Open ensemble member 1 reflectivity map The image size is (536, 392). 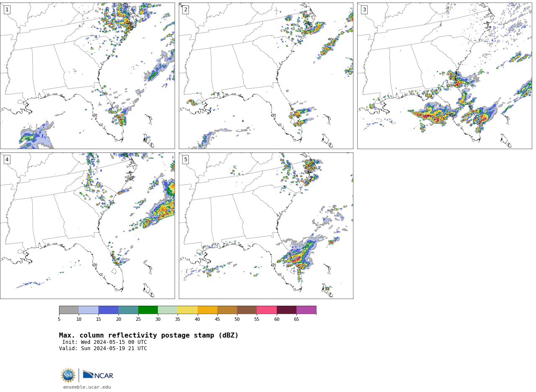pos(88,76)
